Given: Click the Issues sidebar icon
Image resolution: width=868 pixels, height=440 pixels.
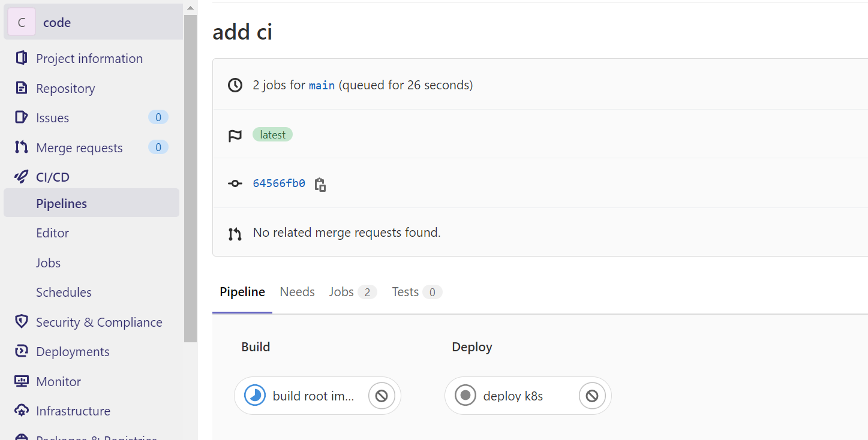Looking at the screenshot, I should pyautogui.click(x=22, y=117).
